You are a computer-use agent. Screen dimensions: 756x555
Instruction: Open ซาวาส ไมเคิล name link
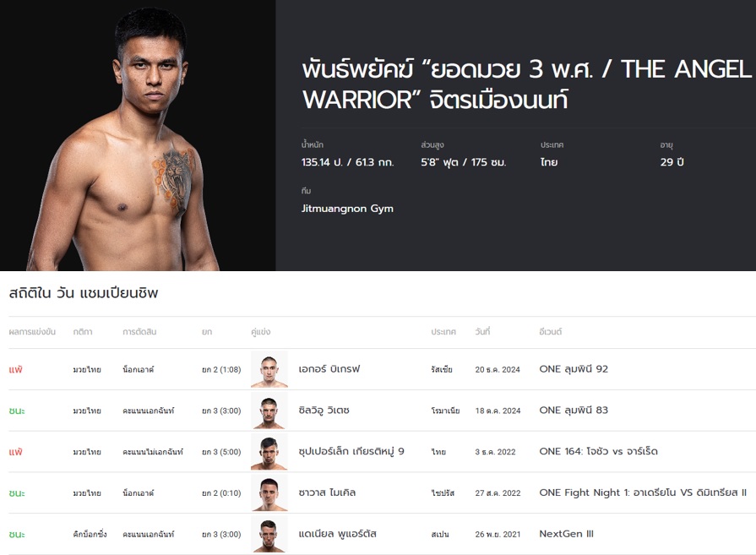(327, 492)
